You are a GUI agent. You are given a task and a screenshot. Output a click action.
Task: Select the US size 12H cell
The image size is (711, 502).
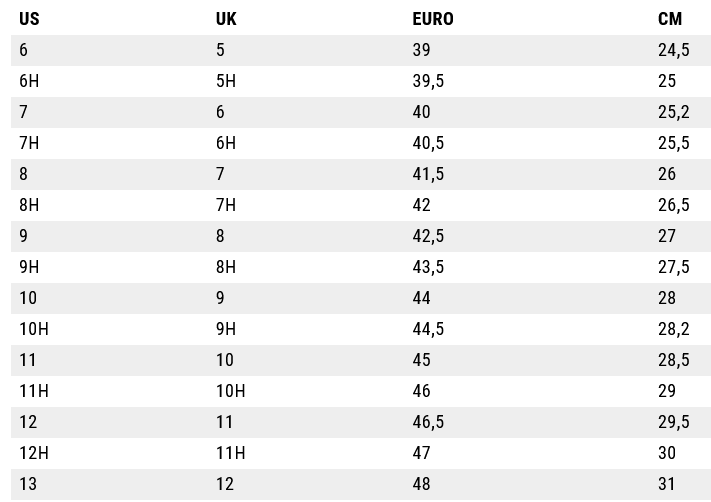34,453
